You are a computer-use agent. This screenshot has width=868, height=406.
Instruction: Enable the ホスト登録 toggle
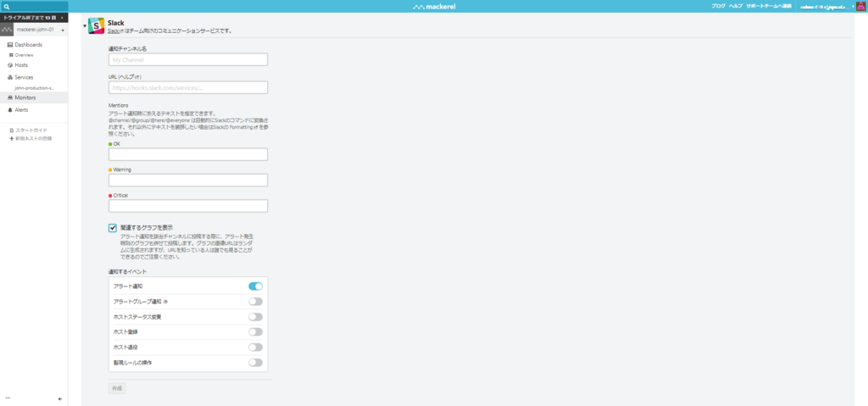(255, 331)
